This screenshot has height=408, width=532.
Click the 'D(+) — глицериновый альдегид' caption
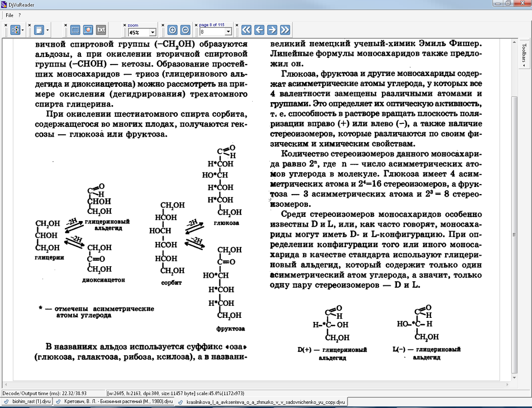point(332,354)
